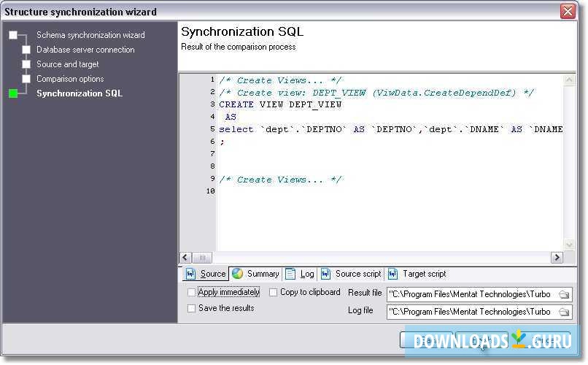The width and height of the screenshot is (588, 365).
Task: Click the Create view: DEPT_VIEW comment line
Action: (x=376, y=93)
